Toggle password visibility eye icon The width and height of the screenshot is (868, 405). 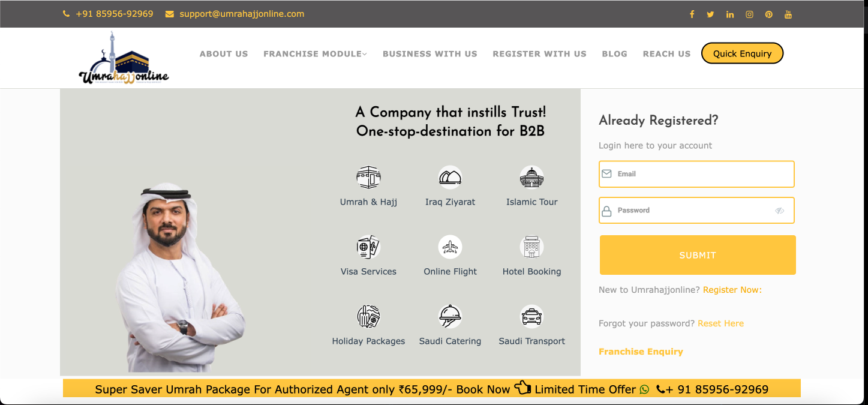(x=779, y=211)
